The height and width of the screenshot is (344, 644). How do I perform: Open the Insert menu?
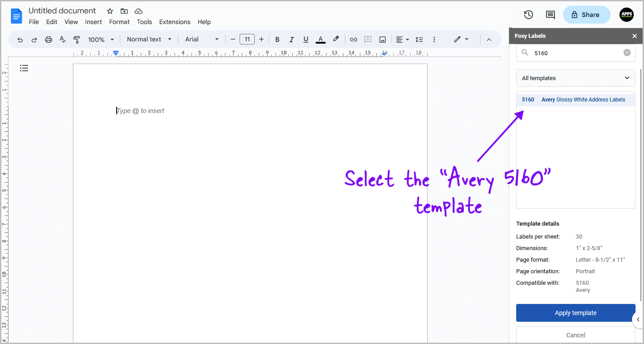(x=94, y=22)
